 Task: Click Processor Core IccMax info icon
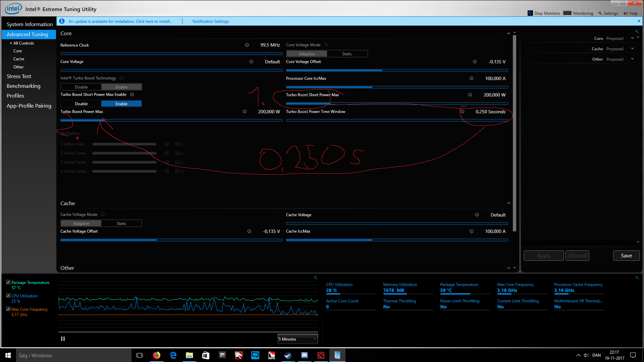471,78
